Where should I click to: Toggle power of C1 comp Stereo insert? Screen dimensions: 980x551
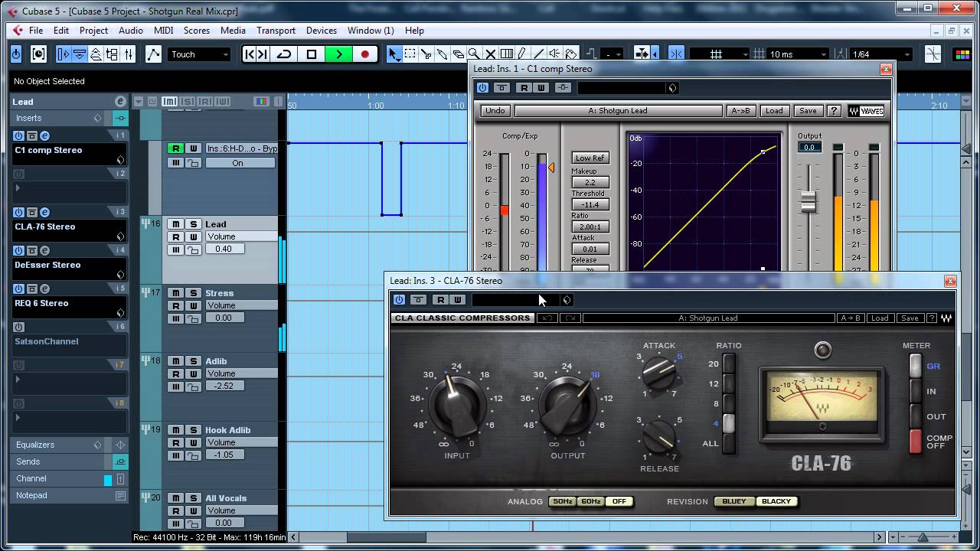click(x=18, y=135)
